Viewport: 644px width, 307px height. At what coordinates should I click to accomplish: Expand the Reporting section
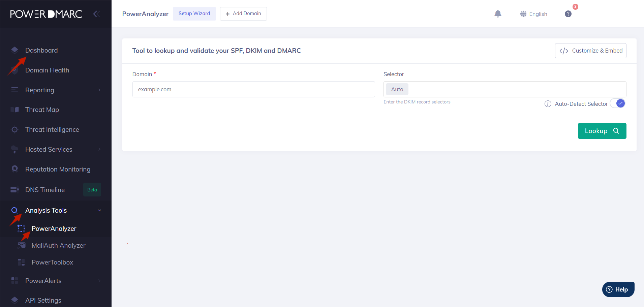coord(99,90)
